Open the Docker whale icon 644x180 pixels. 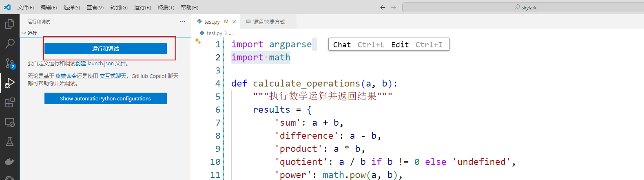pyautogui.click(x=9, y=161)
